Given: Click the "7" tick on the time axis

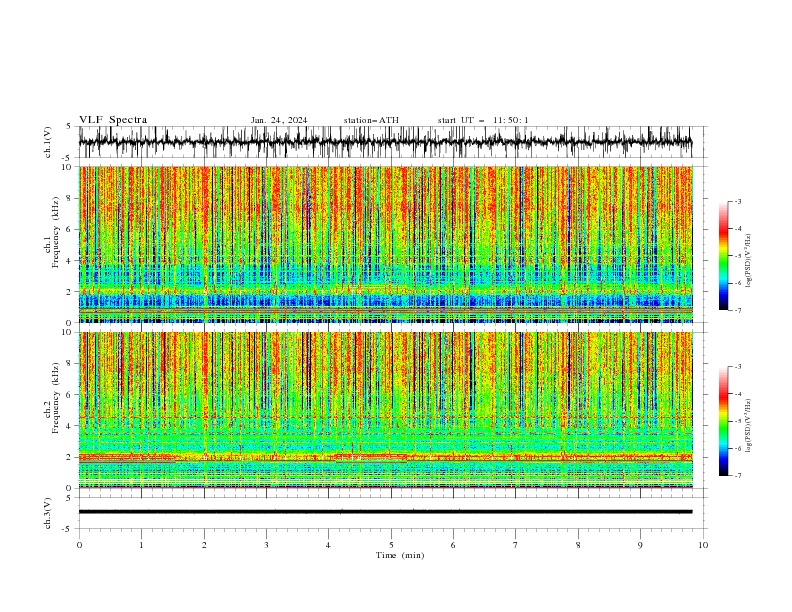Looking at the screenshot, I should 516,545.
